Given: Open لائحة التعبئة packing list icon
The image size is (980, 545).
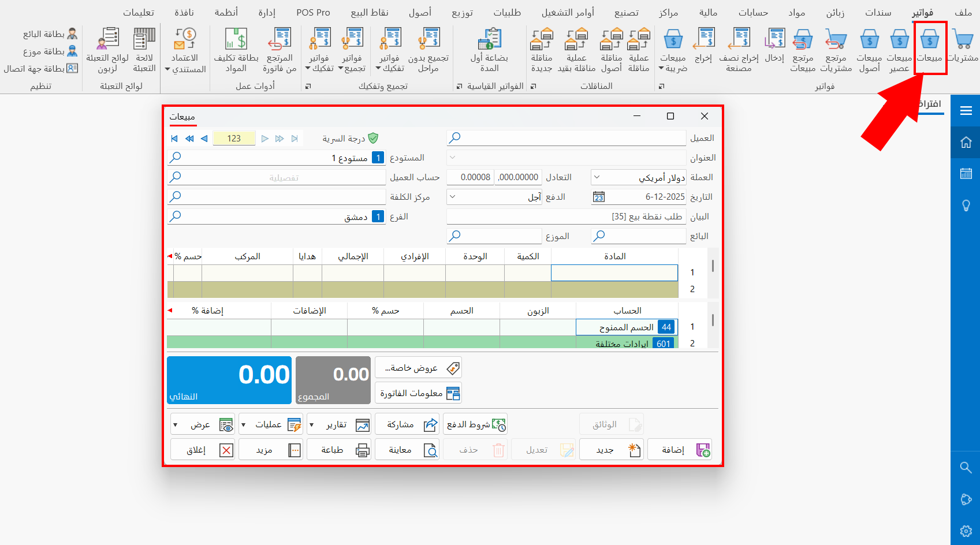Looking at the screenshot, I should click(x=144, y=51).
